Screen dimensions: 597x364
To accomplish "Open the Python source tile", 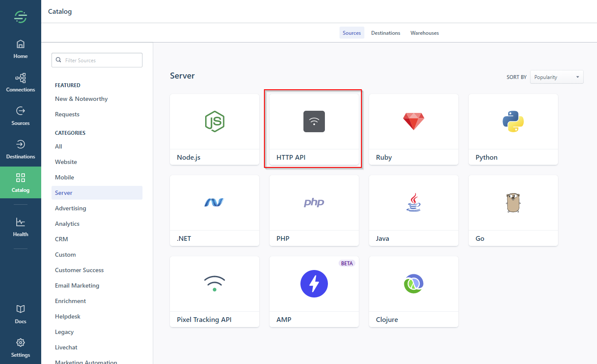I will (513, 129).
